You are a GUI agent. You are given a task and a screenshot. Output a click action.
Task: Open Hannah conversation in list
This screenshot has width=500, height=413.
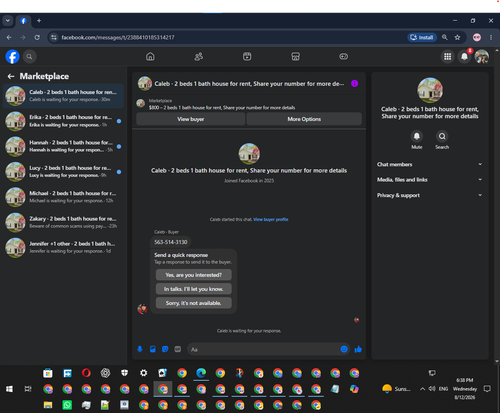pos(63,146)
